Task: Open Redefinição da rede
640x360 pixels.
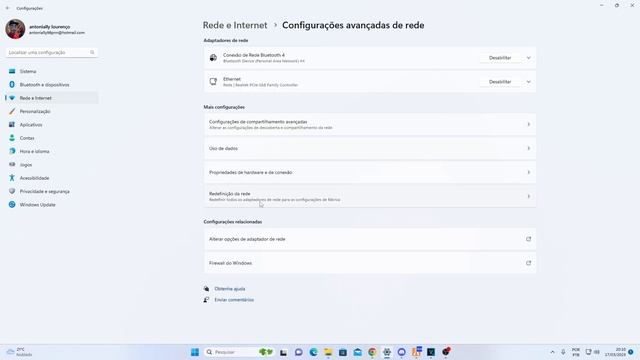Action: [x=370, y=196]
